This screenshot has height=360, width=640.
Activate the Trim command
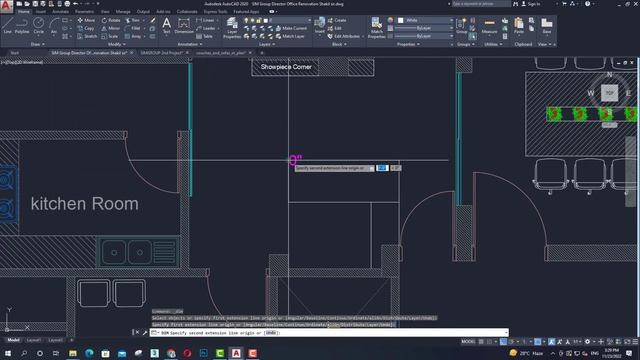tap(132, 20)
